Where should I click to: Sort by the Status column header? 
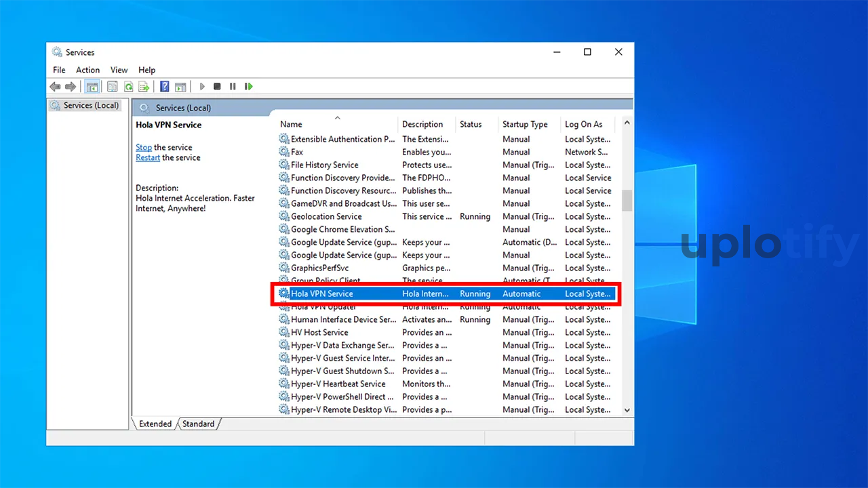point(477,124)
